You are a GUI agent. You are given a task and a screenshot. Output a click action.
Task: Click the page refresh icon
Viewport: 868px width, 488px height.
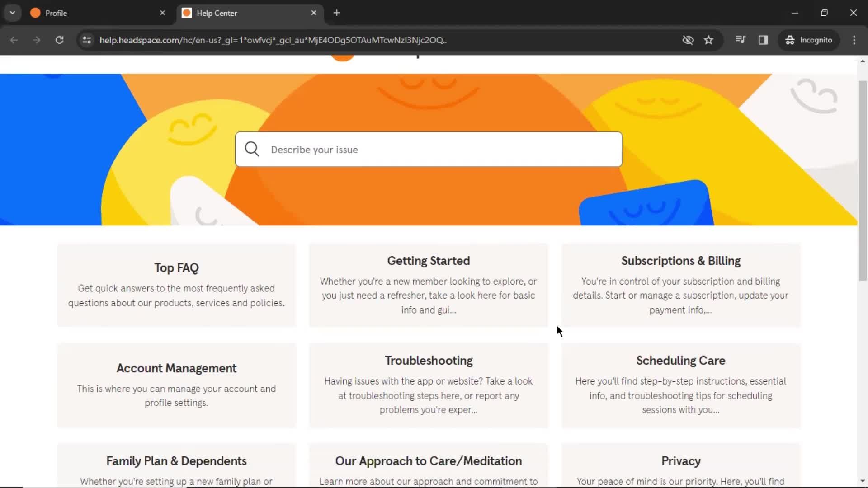(x=59, y=40)
